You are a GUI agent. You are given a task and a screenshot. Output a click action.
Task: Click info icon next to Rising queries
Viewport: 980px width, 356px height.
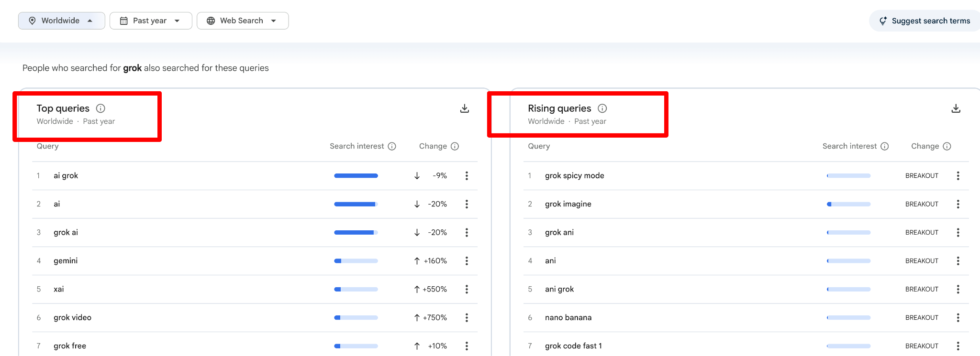[x=602, y=108]
